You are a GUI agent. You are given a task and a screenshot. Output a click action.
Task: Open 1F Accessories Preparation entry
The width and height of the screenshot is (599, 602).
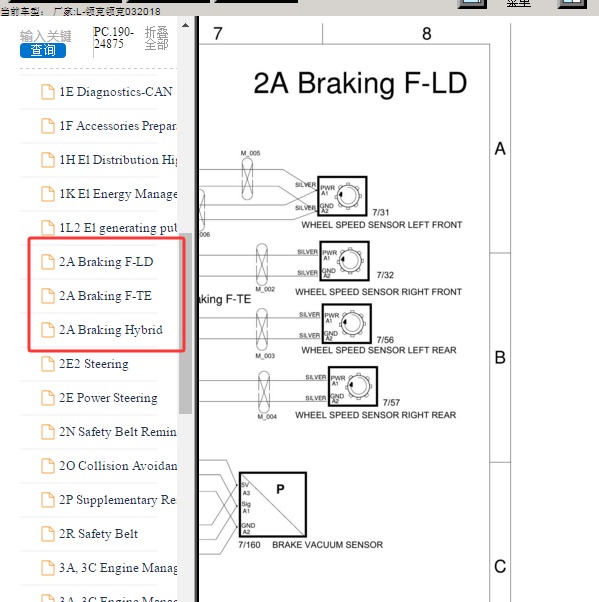coord(118,126)
